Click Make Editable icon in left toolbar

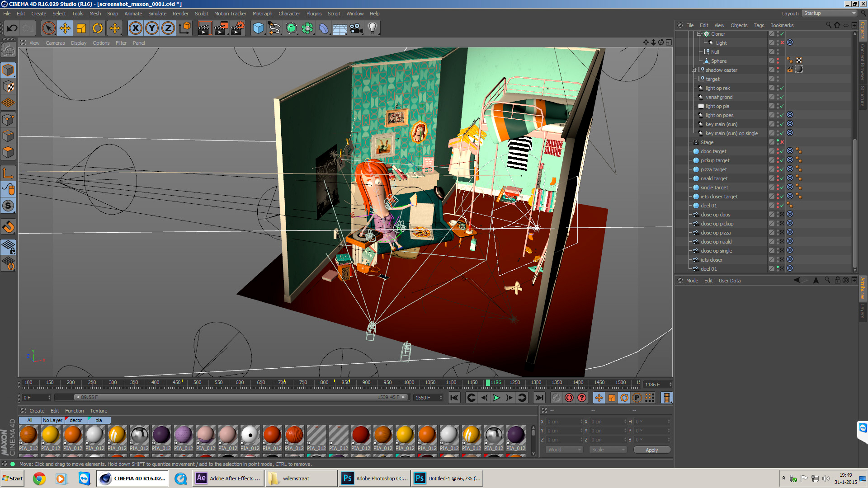coord(8,49)
